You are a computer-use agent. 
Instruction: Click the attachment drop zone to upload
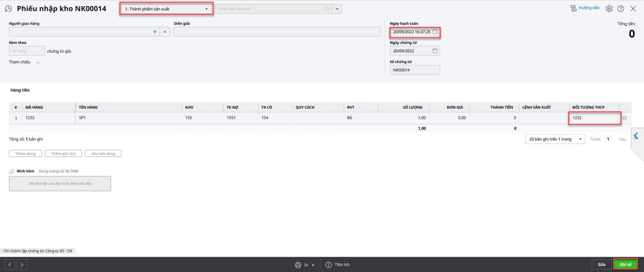(x=60, y=183)
